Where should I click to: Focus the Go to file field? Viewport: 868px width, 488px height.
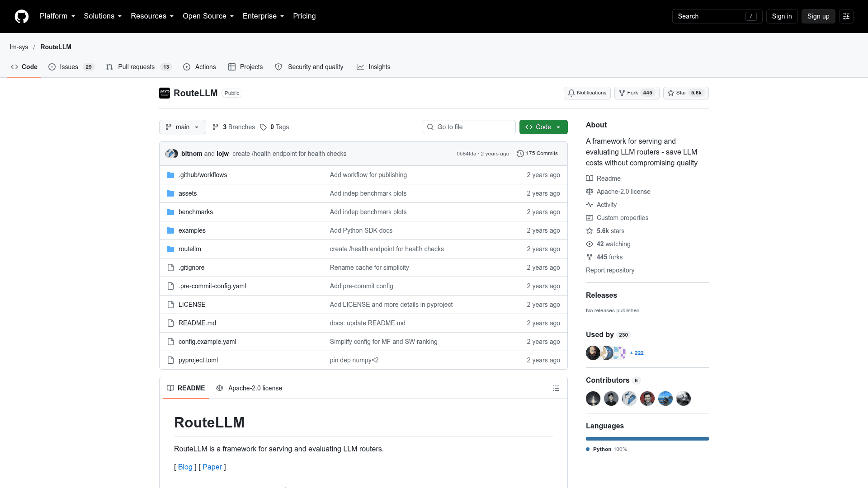[x=469, y=127]
